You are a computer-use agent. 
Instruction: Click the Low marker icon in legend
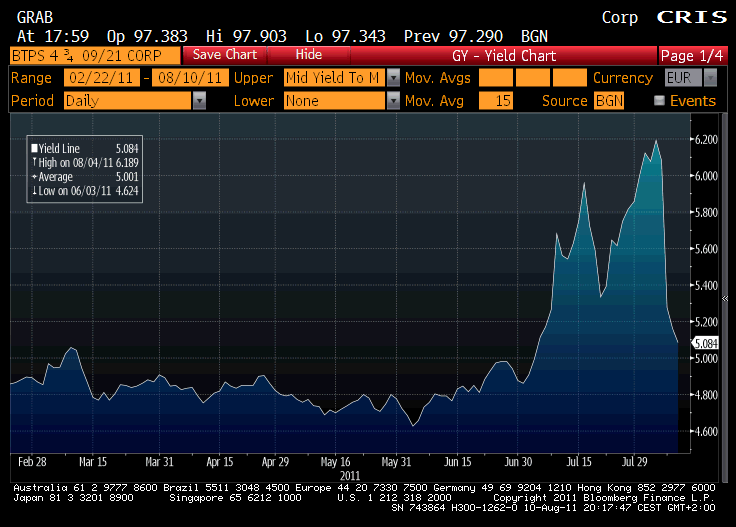point(34,190)
